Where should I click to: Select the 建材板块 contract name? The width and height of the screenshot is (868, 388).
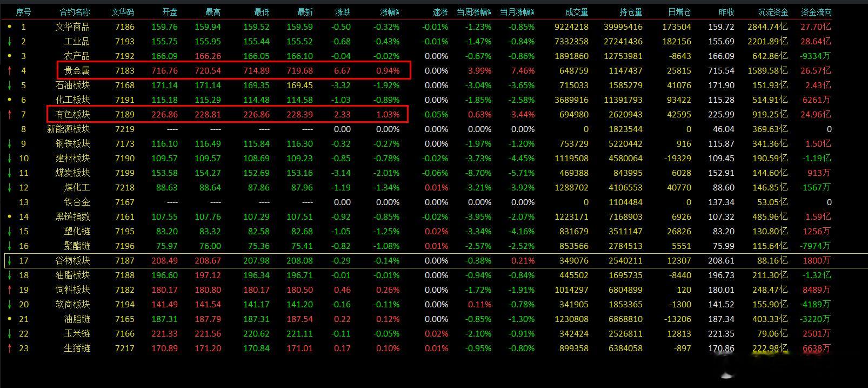coord(72,158)
